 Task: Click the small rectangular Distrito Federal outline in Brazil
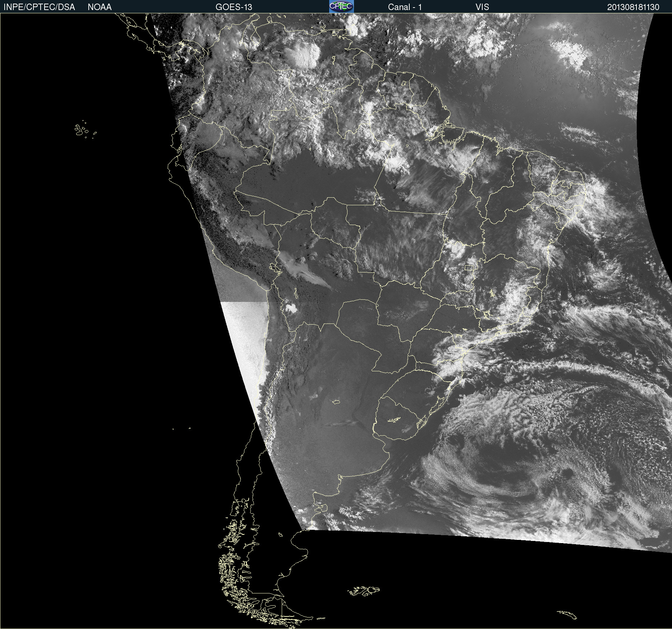(469, 267)
